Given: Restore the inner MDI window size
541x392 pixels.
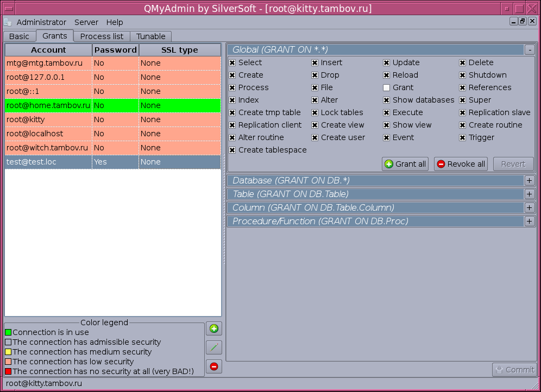Looking at the screenshot, I should pyautogui.click(x=523, y=22).
